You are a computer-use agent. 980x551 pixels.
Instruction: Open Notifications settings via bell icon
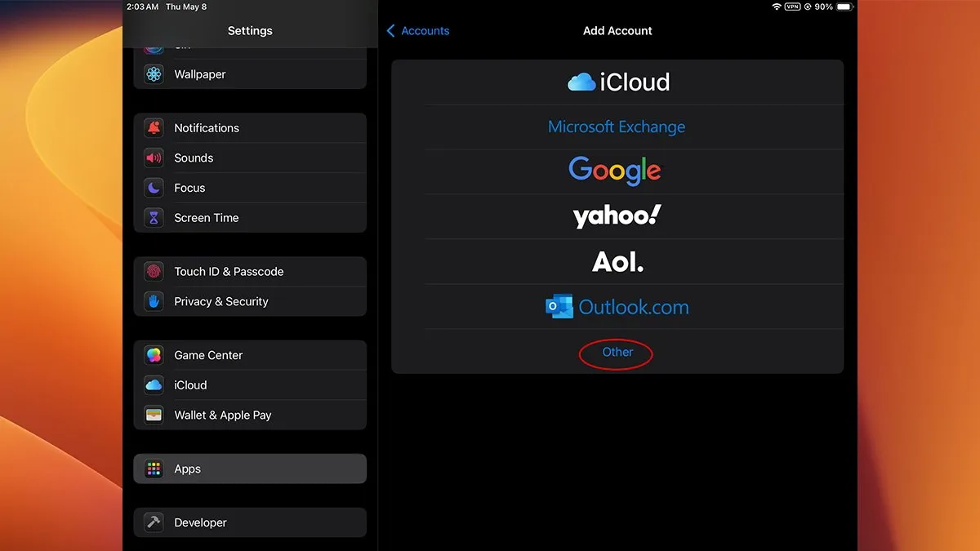coord(154,127)
